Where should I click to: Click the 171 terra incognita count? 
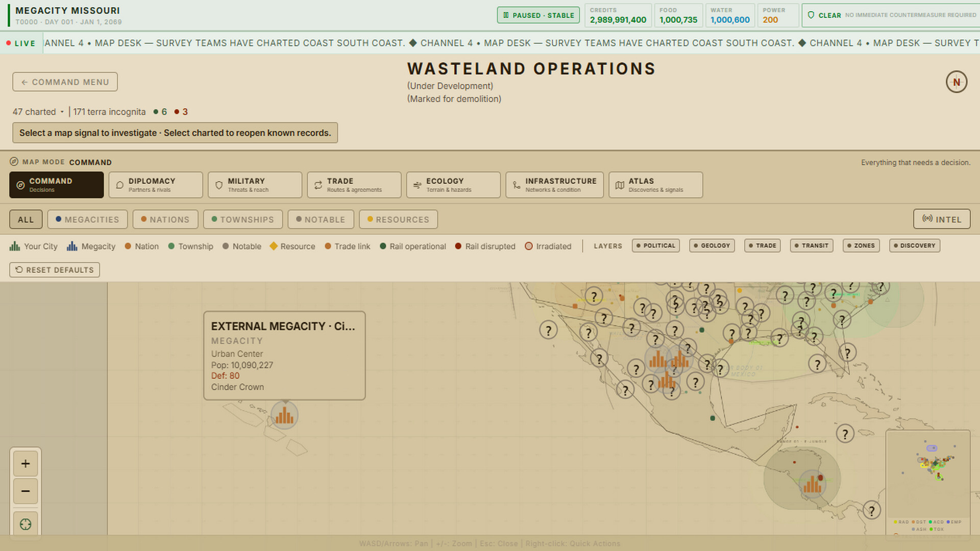tap(109, 112)
